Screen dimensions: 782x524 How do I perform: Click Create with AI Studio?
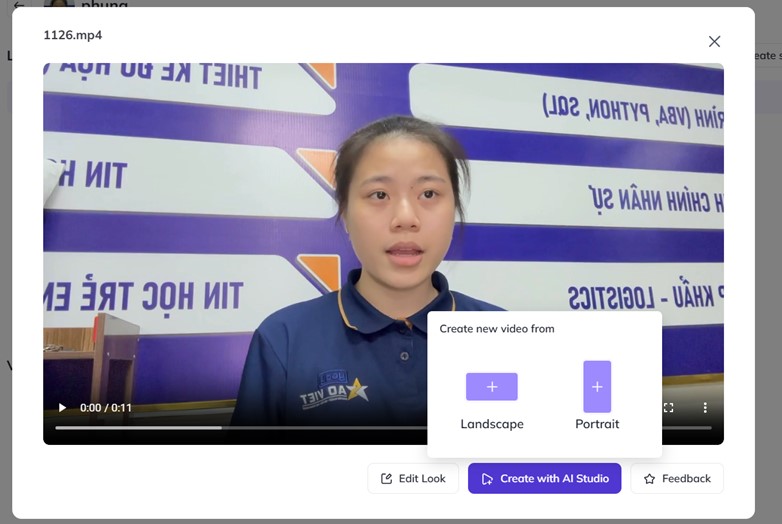545,479
